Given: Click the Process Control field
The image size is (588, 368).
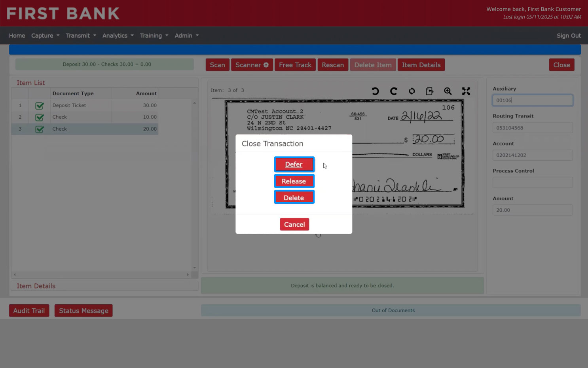Looking at the screenshot, I should click(533, 182).
